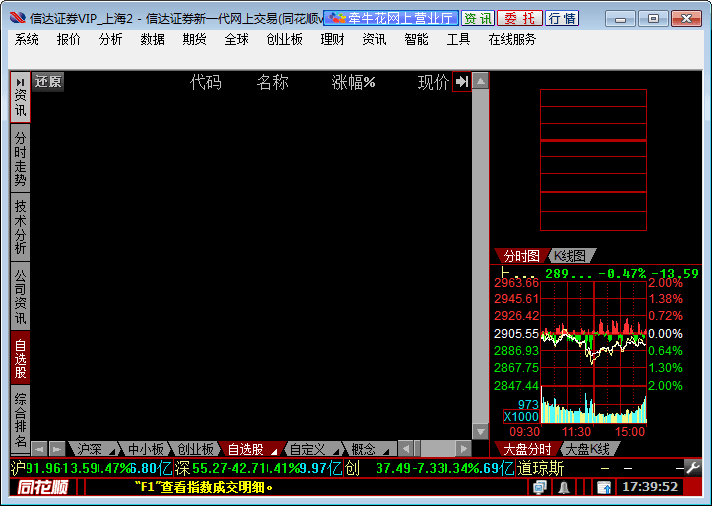Switch to the 中小板 bottom tab
Viewport: 712px width, 506px height.
[x=145, y=449]
